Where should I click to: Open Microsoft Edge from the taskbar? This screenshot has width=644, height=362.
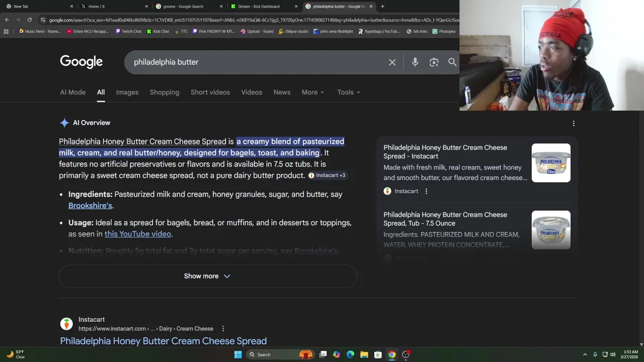pos(350,354)
